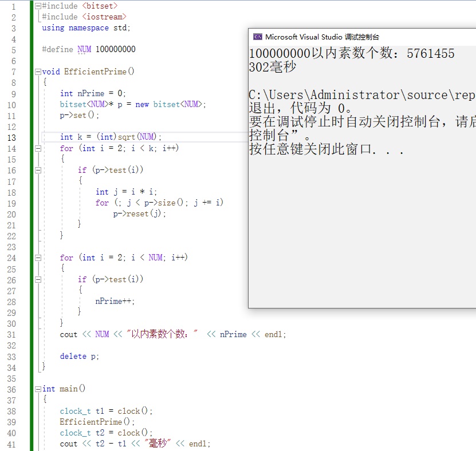
Task: Click the 'delete p;' statement
Action: coord(79,356)
